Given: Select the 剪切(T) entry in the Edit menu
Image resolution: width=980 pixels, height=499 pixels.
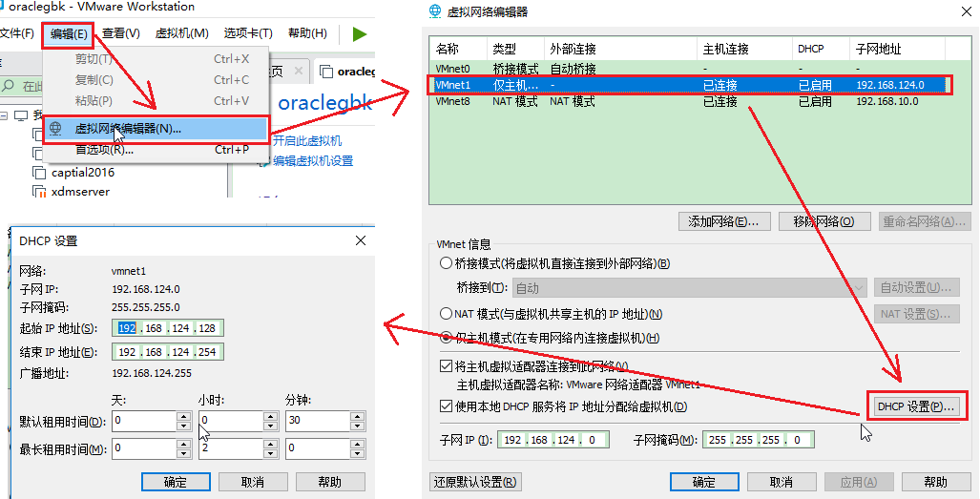Looking at the screenshot, I should tap(156, 59).
